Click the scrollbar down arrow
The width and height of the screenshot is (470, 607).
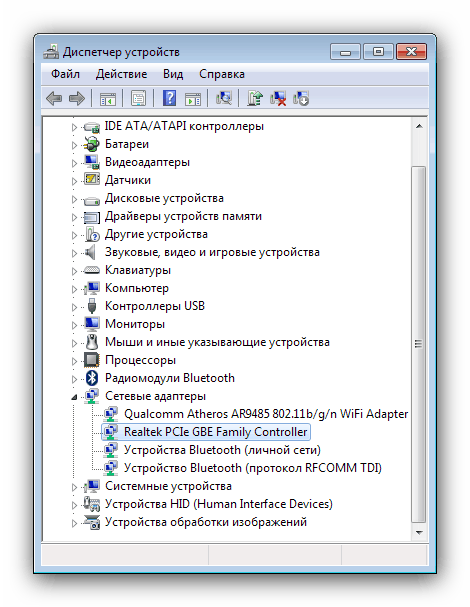point(419,533)
